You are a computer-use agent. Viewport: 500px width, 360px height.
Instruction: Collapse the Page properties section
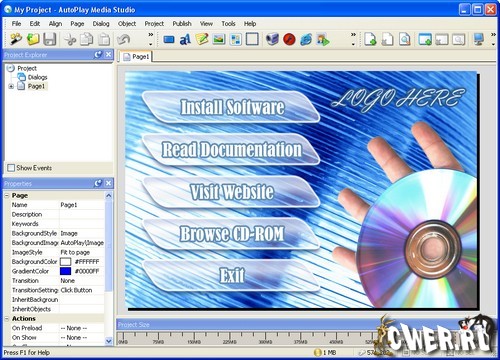coord(7,195)
